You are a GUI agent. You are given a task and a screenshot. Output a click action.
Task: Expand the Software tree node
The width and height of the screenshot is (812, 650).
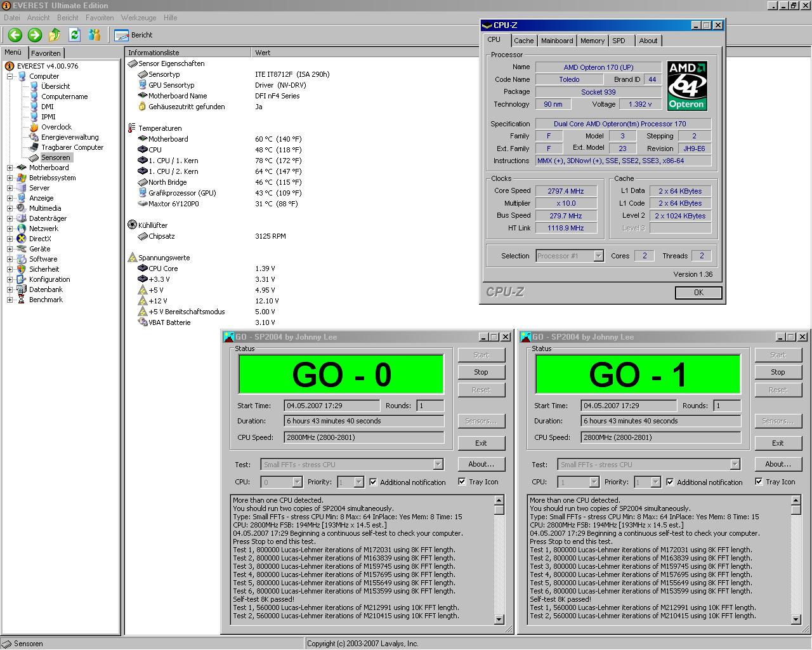coord(10,259)
